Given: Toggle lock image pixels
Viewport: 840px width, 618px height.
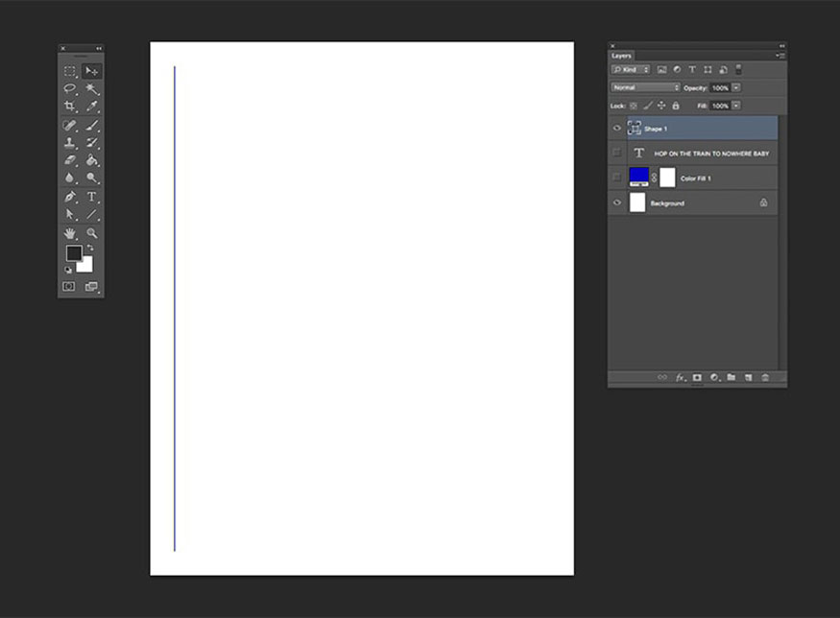Looking at the screenshot, I should click(648, 106).
